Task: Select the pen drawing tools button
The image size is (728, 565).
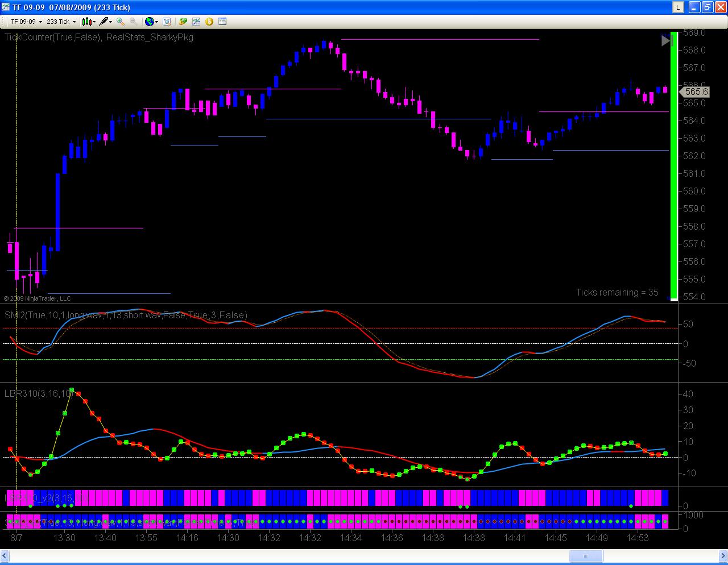Action: pyautogui.click(x=106, y=22)
